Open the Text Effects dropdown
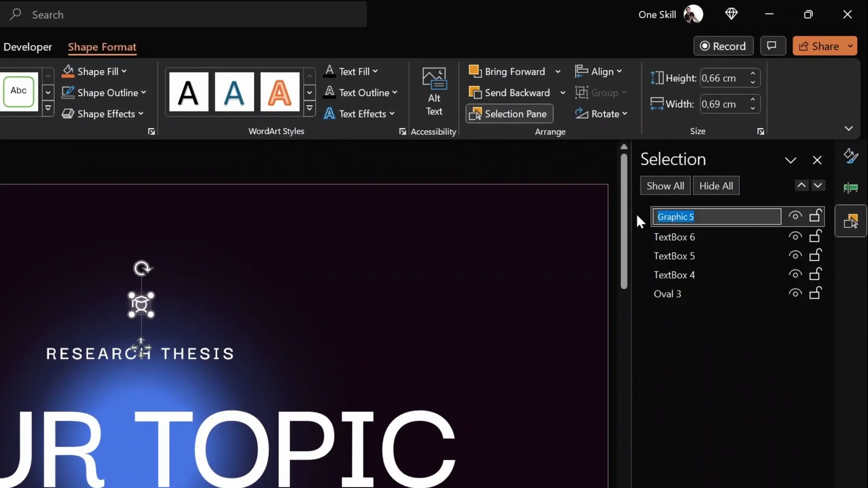 [x=359, y=114]
